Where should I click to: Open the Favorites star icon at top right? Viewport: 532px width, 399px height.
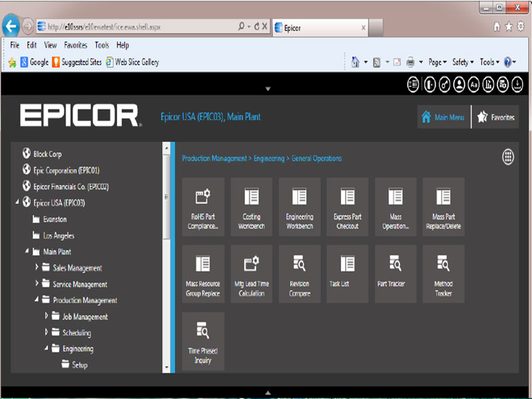point(509,27)
